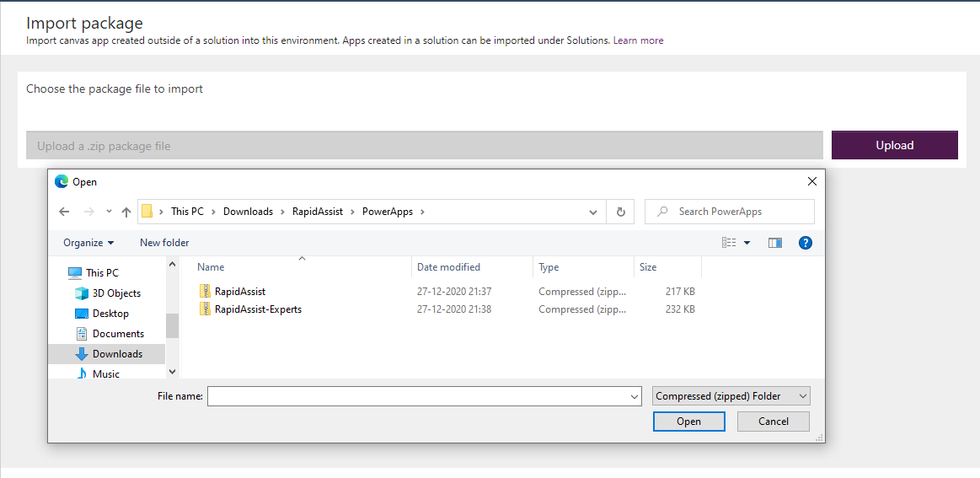980x478 pixels.
Task: Click the navigation pane scrollbar thumb
Action: pyautogui.click(x=173, y=325)
